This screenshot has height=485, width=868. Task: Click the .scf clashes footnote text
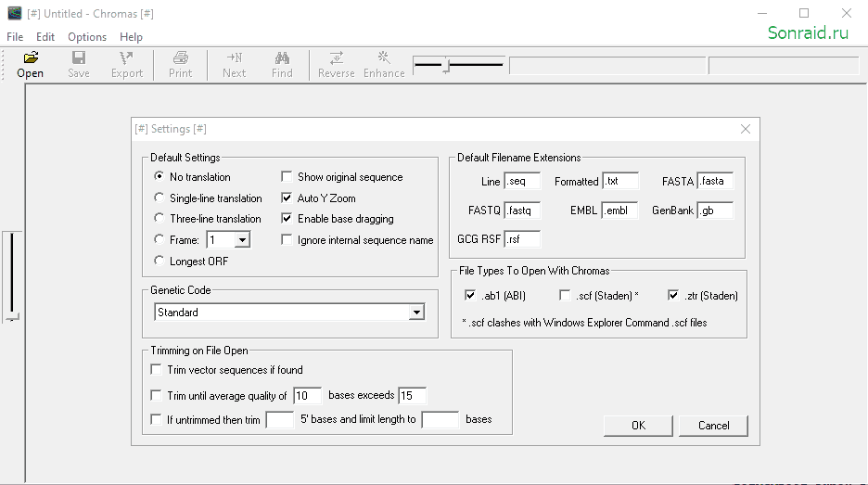tap(584, 323)
